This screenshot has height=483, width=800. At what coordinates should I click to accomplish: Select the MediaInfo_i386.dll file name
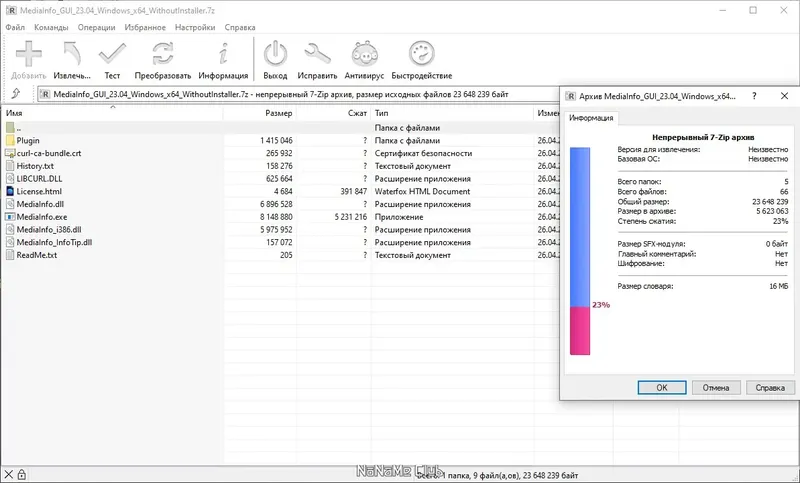[x=49, y=230]
